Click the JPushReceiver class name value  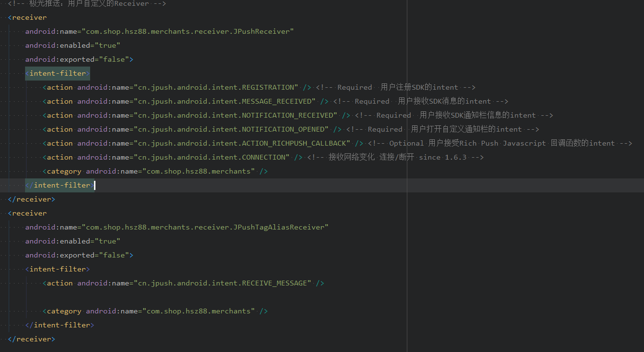click(188, 31)
